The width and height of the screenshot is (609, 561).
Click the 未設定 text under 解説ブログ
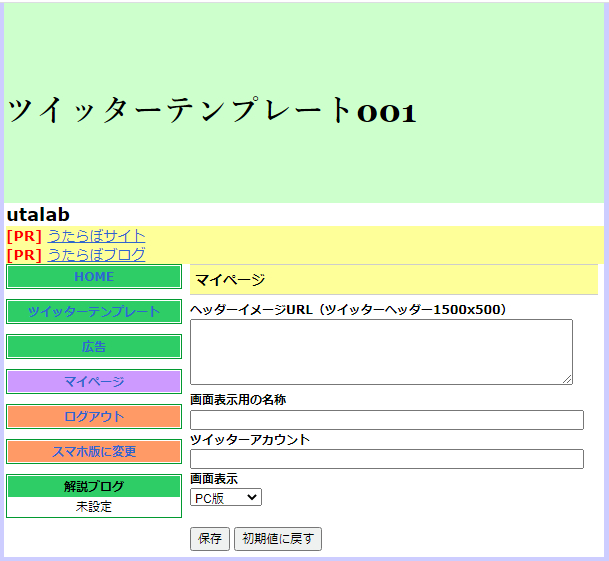click(x=94, y=507)
